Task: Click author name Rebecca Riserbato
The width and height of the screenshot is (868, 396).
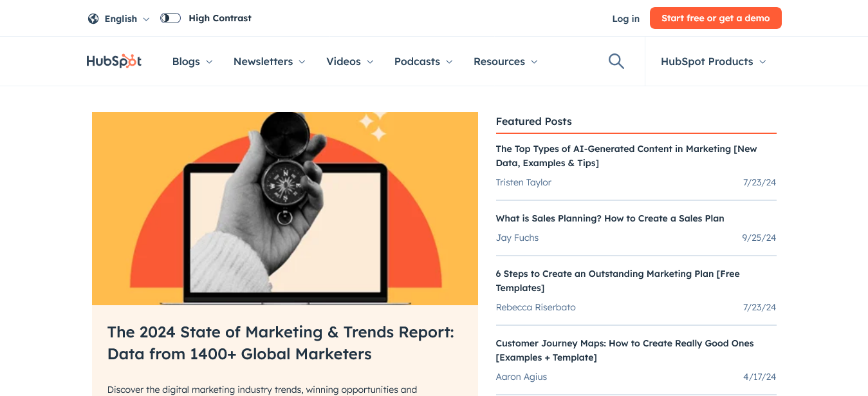Action: [535, 307]
